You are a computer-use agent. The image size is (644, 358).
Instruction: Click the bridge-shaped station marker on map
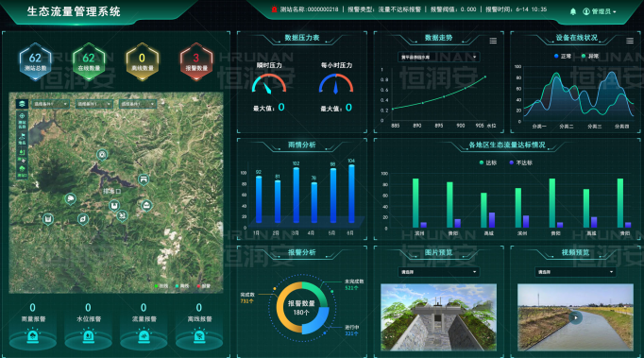pyautogui.click(x=144, y=179)
